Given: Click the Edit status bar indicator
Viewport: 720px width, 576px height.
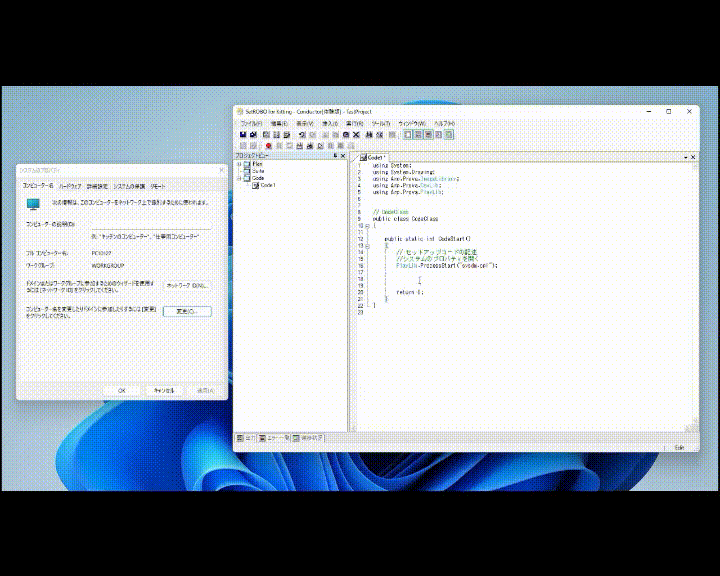Looking at the screenshot, I should point(679,447).
